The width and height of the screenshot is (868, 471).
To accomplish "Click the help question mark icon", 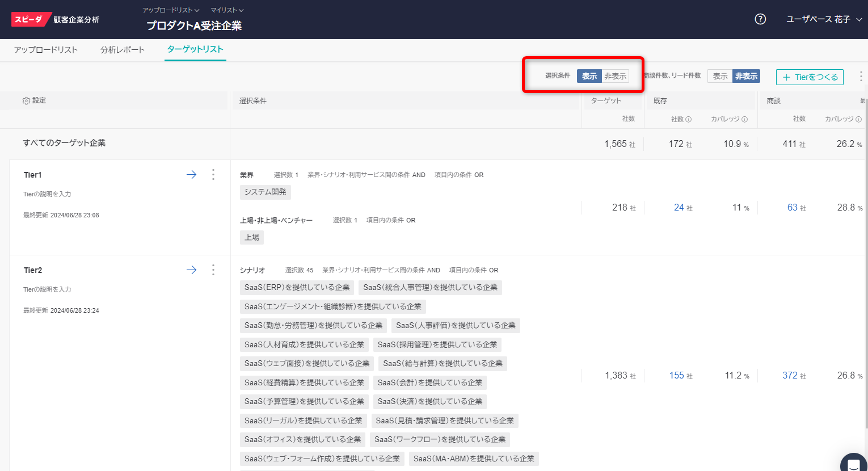I will click(x=760, y=19).
